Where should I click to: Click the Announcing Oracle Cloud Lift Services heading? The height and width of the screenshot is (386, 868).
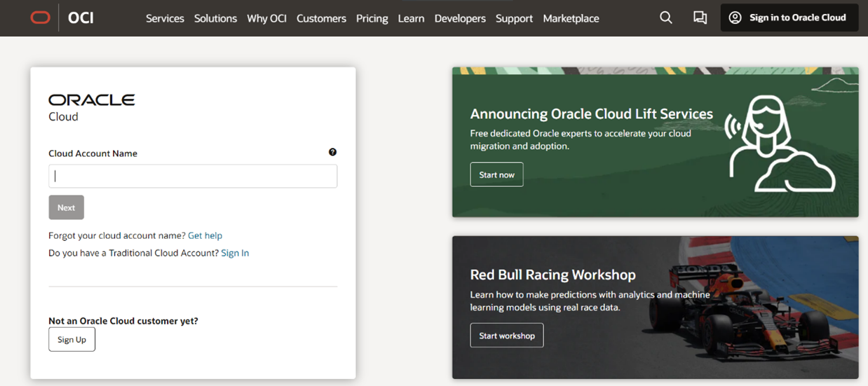591,113
